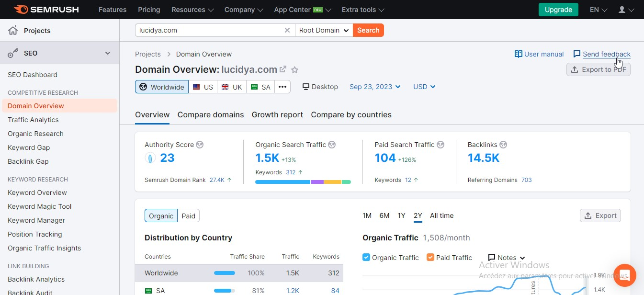Click the User manual book icon
Screen dimensions: 644x295
518,54
